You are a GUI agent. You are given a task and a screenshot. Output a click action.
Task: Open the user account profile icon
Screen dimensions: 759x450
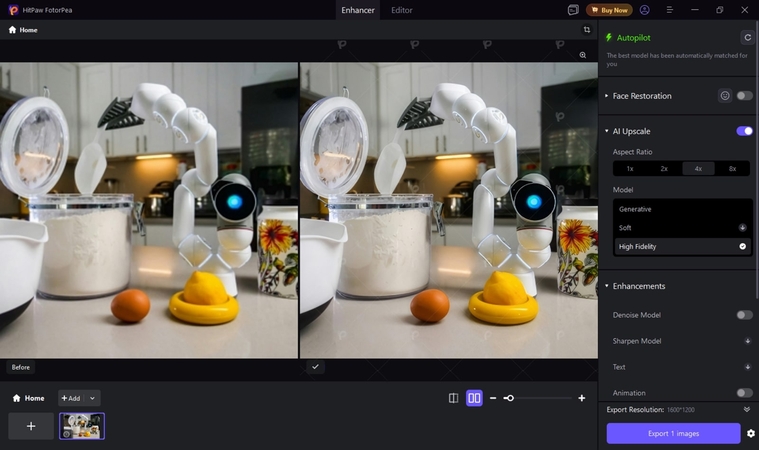click(x=645, y=10)
